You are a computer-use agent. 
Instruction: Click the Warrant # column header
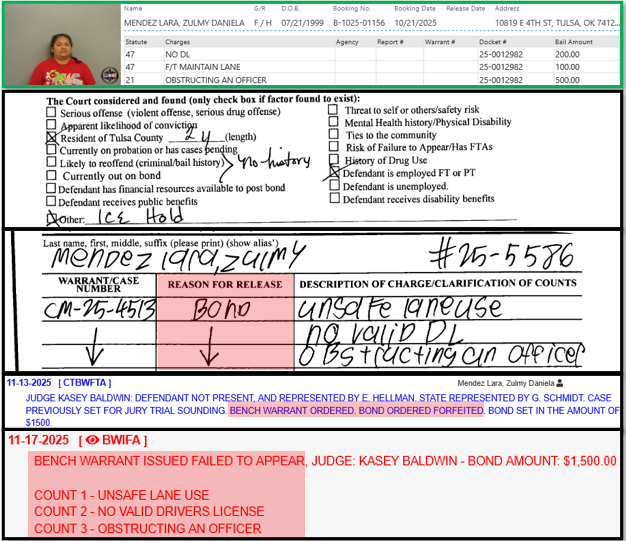pyautogui.click(x=440, y=42)
